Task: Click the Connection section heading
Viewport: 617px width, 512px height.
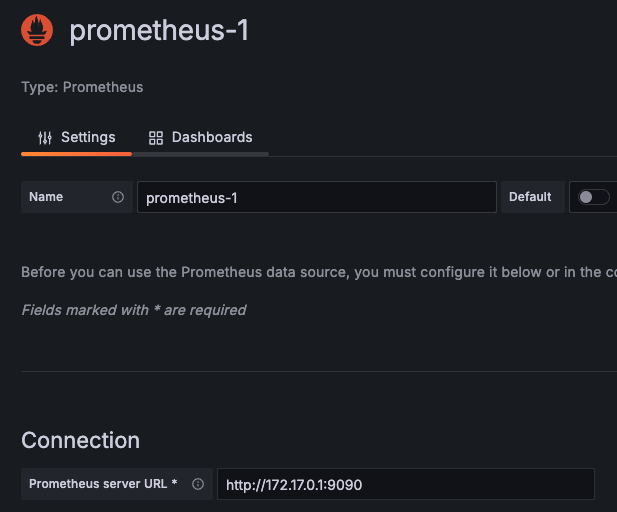Action: 81,440
